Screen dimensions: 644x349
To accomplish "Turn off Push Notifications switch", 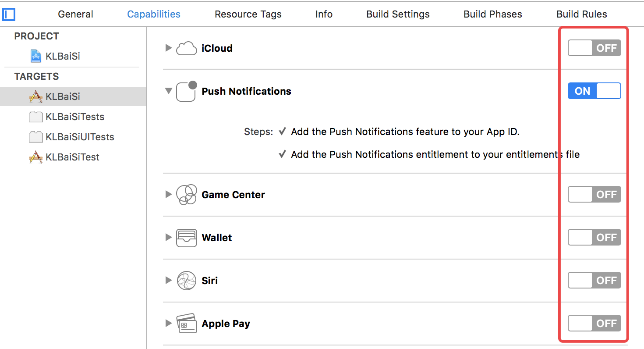I will (x=594, y=91).
